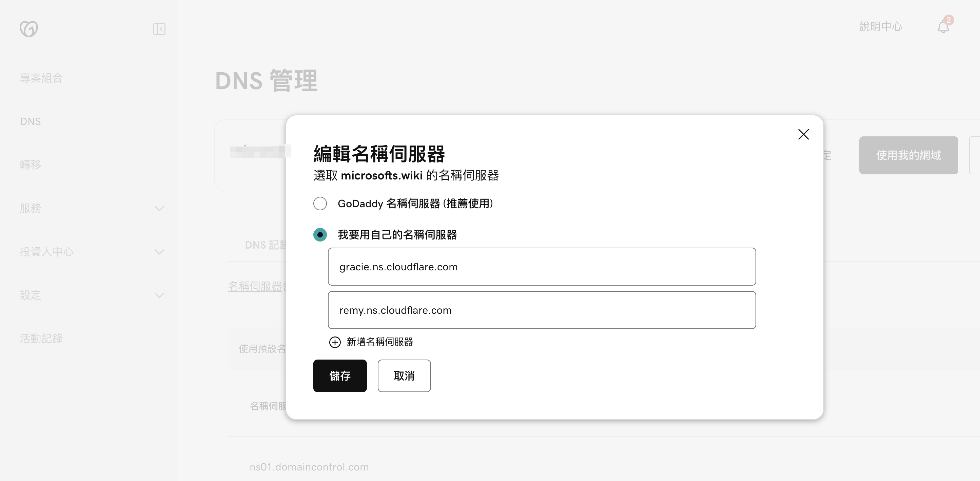
Task: Click the remy.ns.cloudflare.com input field
Action: (541, 310)
